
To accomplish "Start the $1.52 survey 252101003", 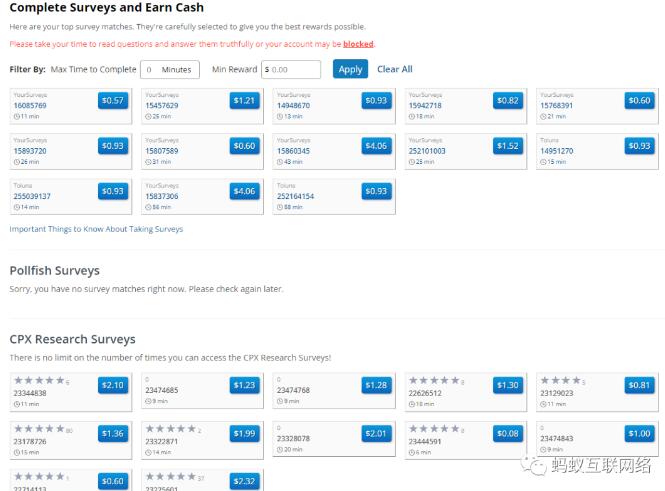I will (508, 146).
